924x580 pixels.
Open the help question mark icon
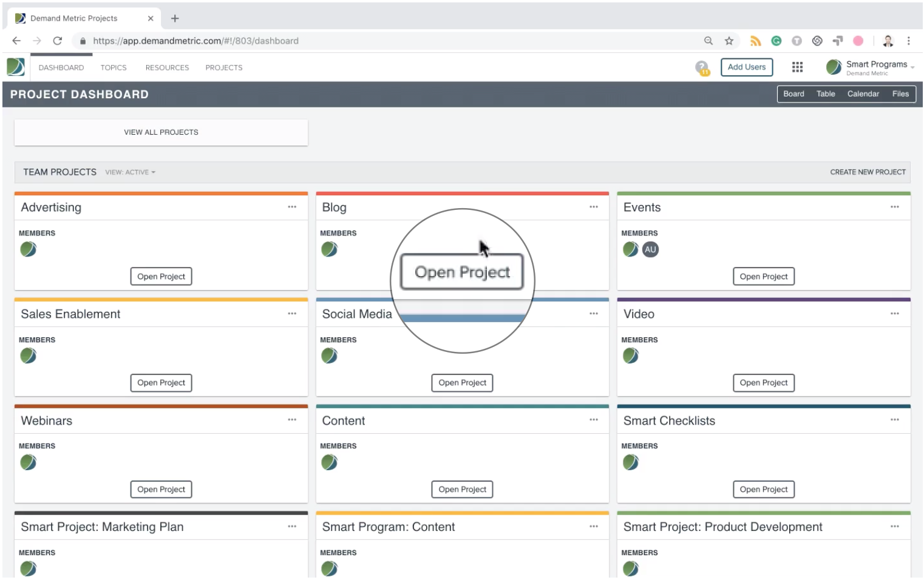tap(702, 67)
